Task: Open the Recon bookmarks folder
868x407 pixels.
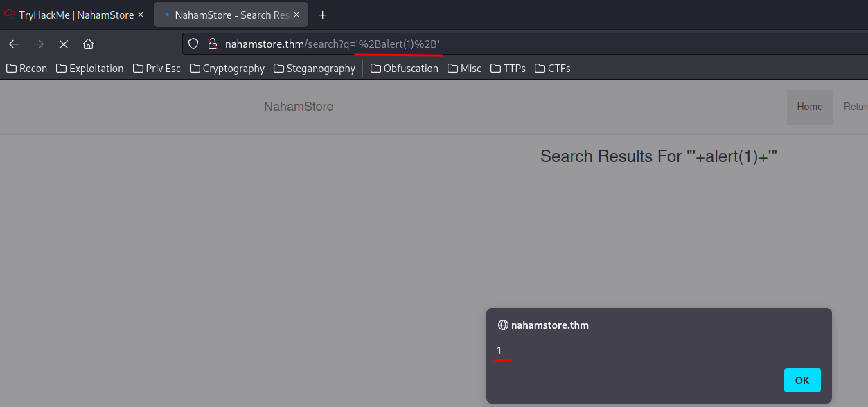Action: click(27, 69)
